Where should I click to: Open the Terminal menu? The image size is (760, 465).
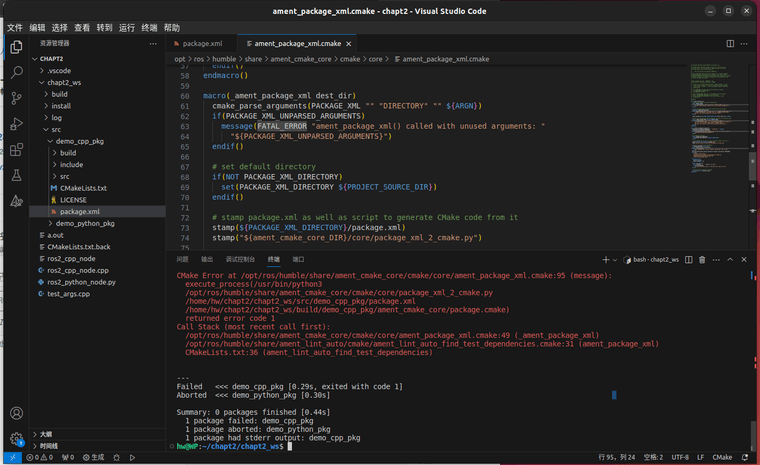[149, 28]
